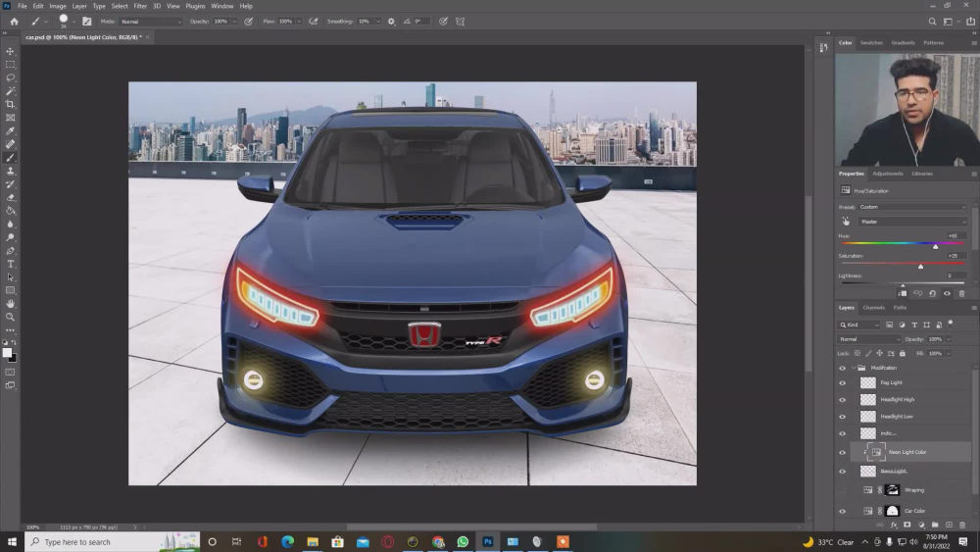Open the Select menu

(x=120, y=6)
